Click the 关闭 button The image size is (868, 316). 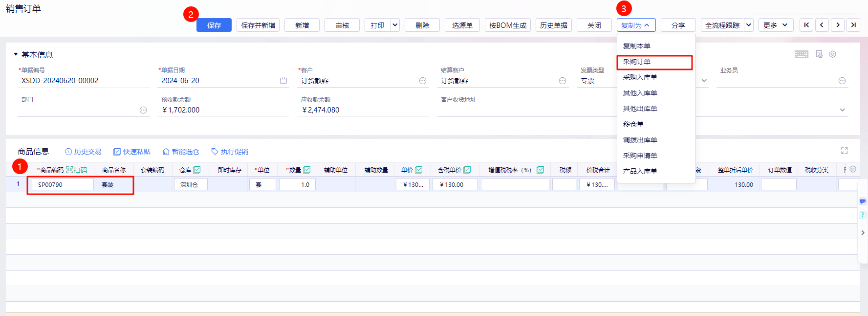[594, 25]
